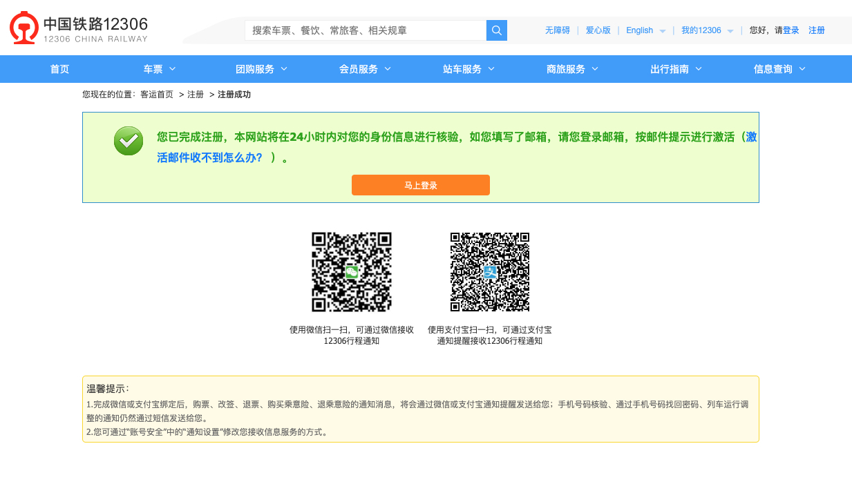Expand the 出行指南 menu

(676, 69)
